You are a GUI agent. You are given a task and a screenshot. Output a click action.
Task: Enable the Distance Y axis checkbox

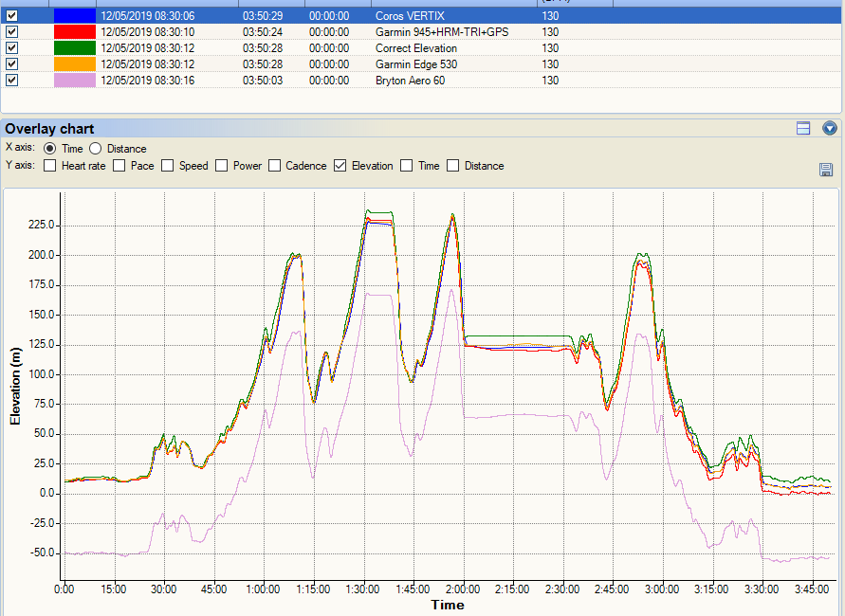coord(453,166)
